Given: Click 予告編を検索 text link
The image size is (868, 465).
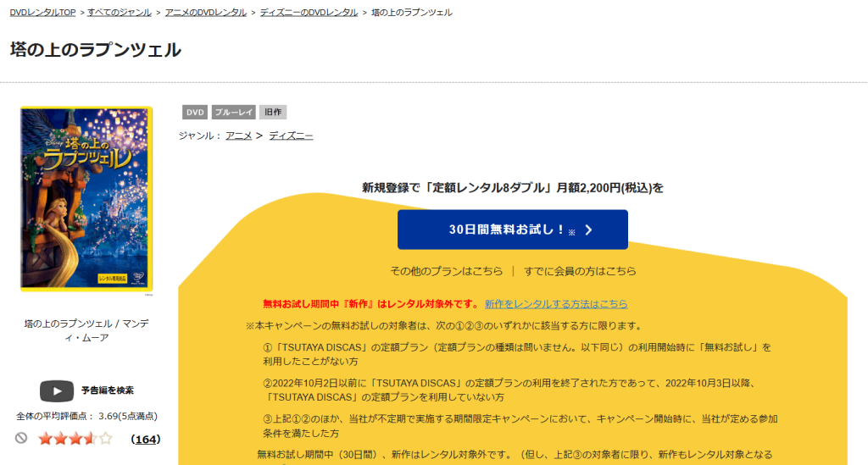Looking at the screenshot, I should click(x=108, y=390).
